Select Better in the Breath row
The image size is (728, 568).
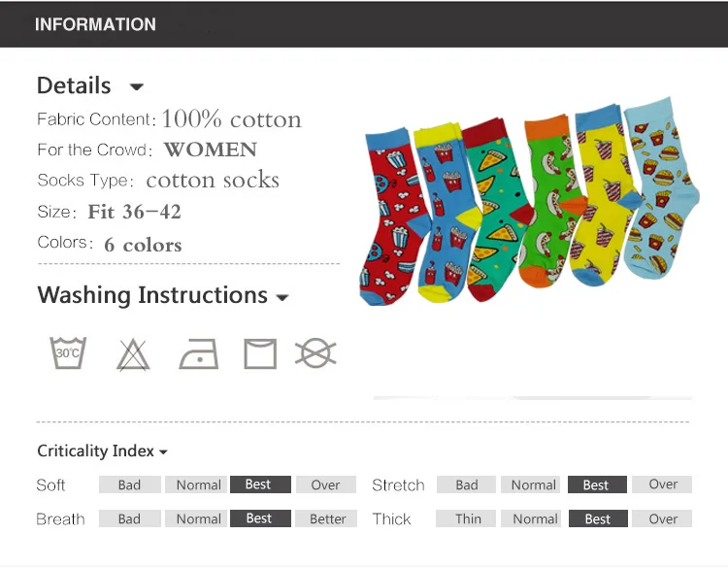[x=327, y=518]
